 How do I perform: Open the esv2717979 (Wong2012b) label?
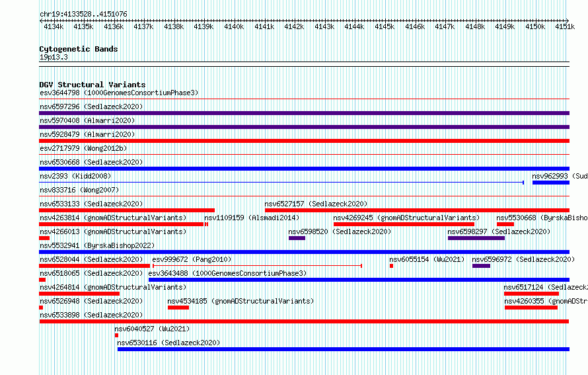pyautogui.click(x=83, y=148)
